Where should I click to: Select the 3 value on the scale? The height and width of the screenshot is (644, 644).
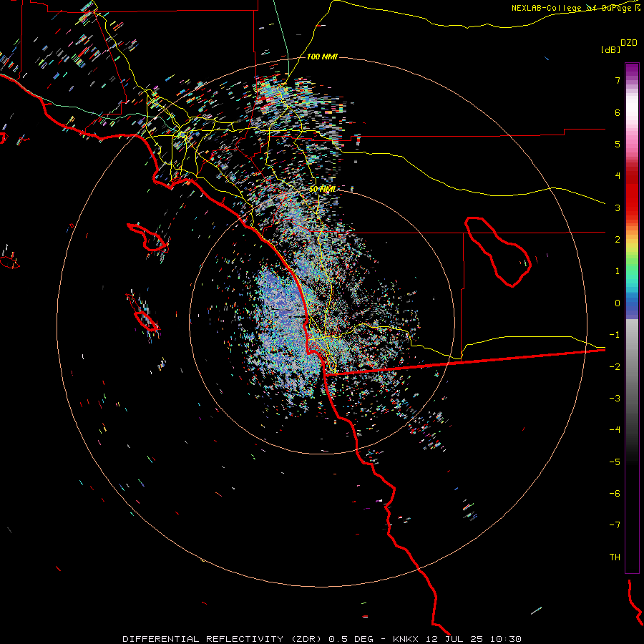(x=618, y=208)
